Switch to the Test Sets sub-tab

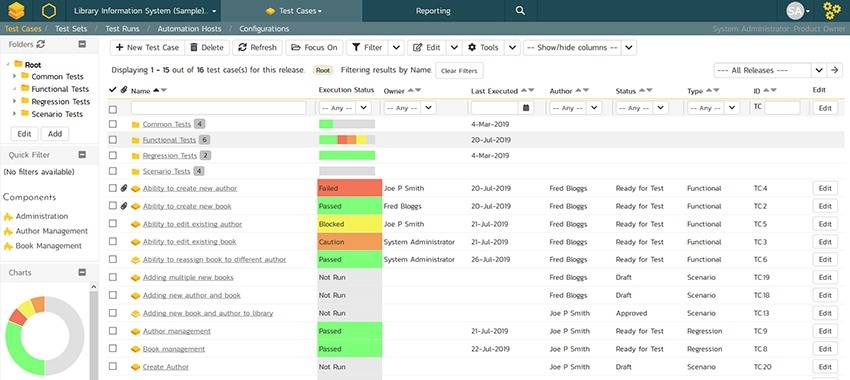pyautogui.click(x=72, y=29)
